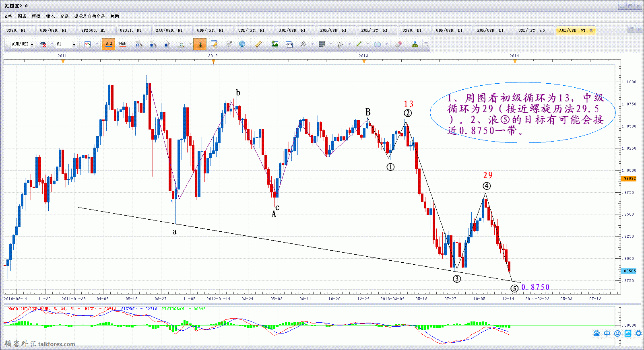644x350 pixels.
Task: Click the chart type icon
Action: point(87,44)
